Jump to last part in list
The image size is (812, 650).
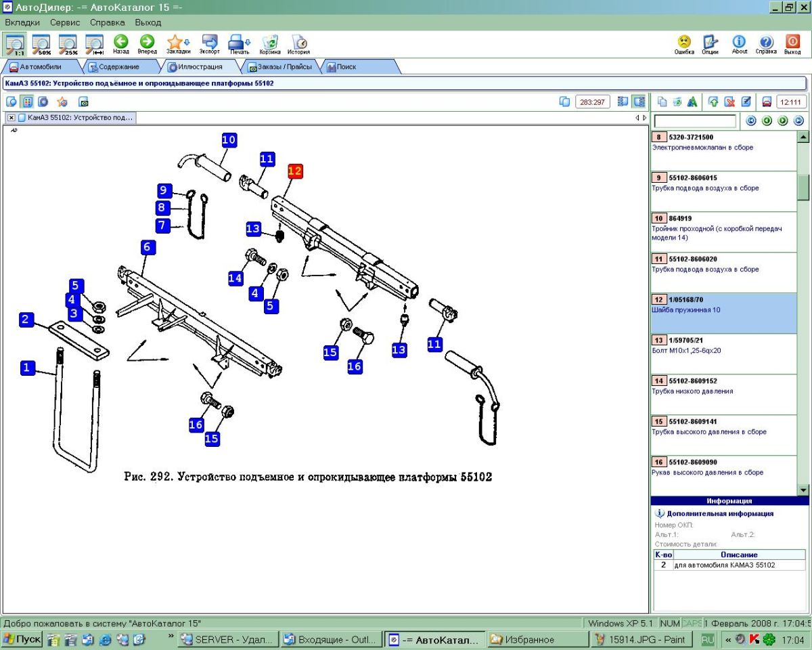click(x=798, y=121)
